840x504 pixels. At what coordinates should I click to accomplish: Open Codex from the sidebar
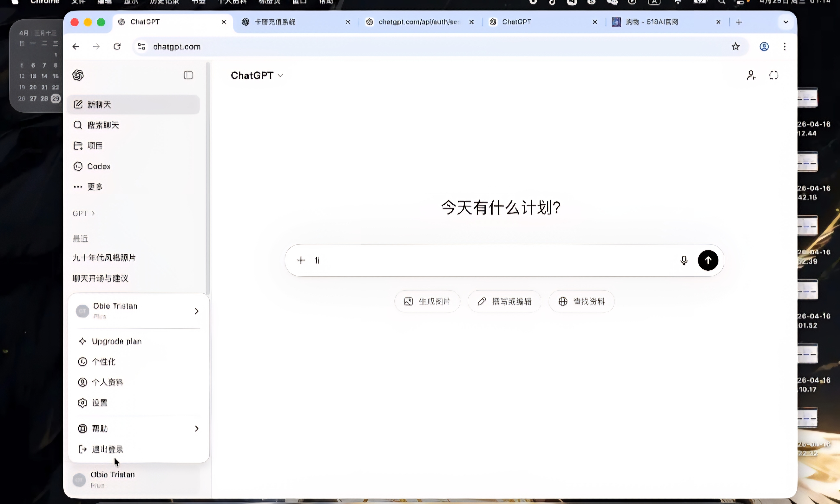click(x=133, y=166)
